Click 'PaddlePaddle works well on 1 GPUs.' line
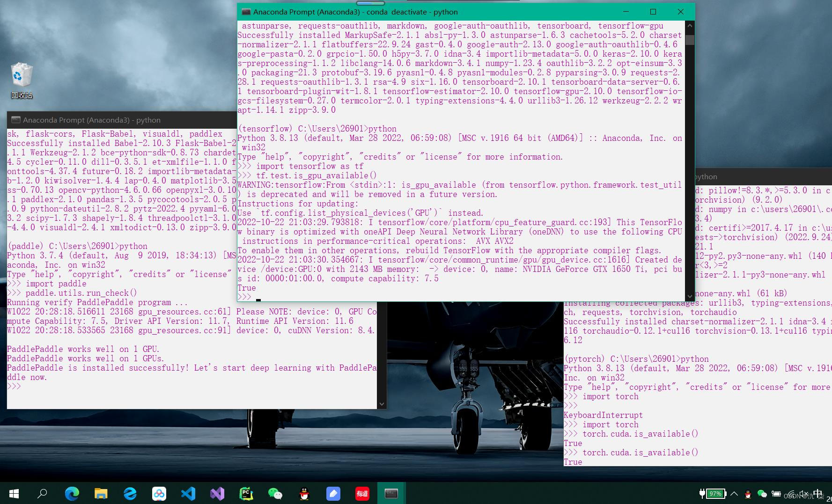832x504 pixels. 86,358
